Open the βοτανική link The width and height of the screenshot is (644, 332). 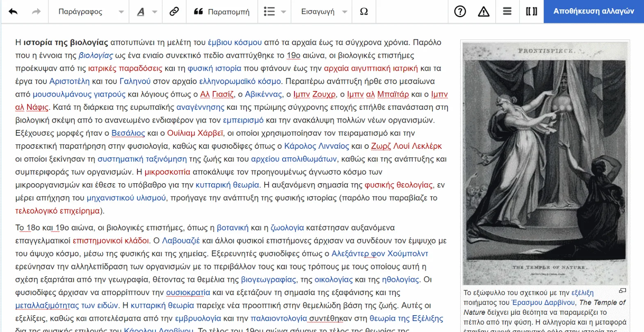[233, 228]
